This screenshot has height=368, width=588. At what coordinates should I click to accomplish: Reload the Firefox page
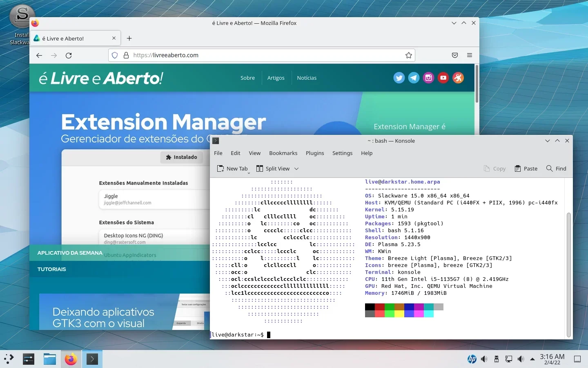point(69,55)
